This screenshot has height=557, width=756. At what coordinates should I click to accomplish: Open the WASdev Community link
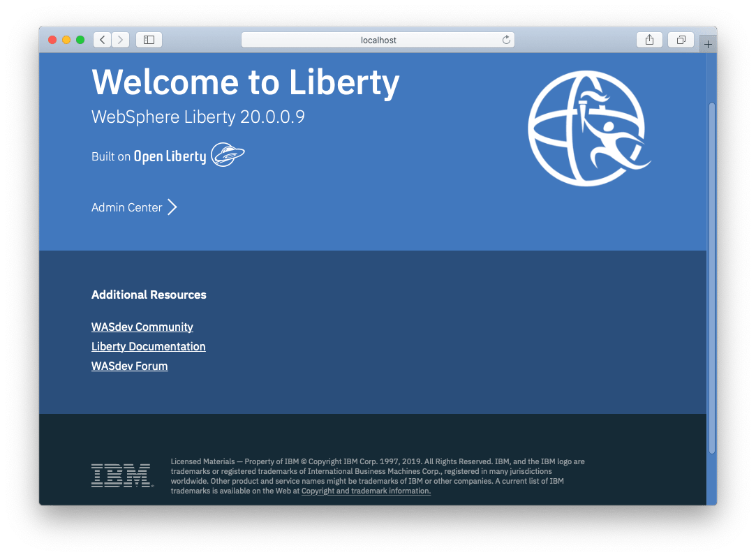click(142, 327)
